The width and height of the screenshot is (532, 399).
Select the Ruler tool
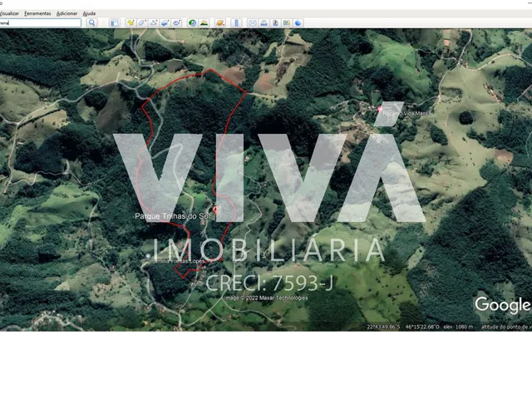click(236, 22)
